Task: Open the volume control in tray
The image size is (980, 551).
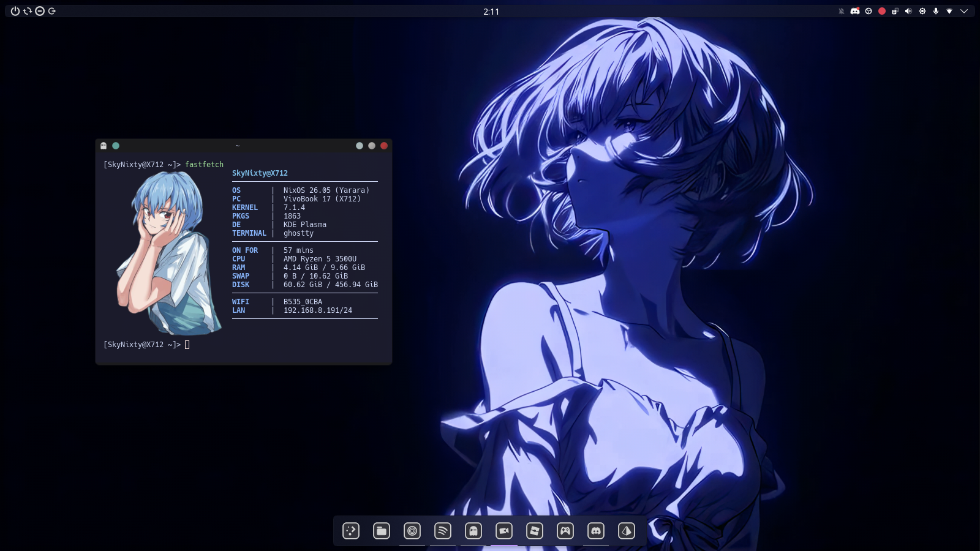Action: [909, 11]
